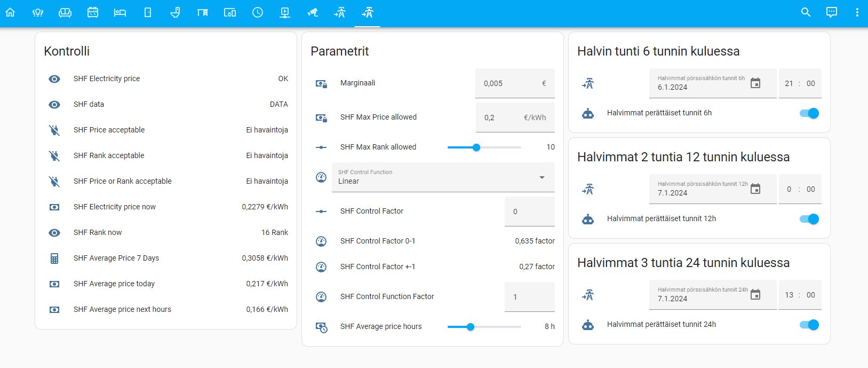Image resolution: width=868 pixels, height=368 pixels.
Task: Turn off Halvimmat perättäiset tunnit 12h toggle
Action: tap(809, 219)
